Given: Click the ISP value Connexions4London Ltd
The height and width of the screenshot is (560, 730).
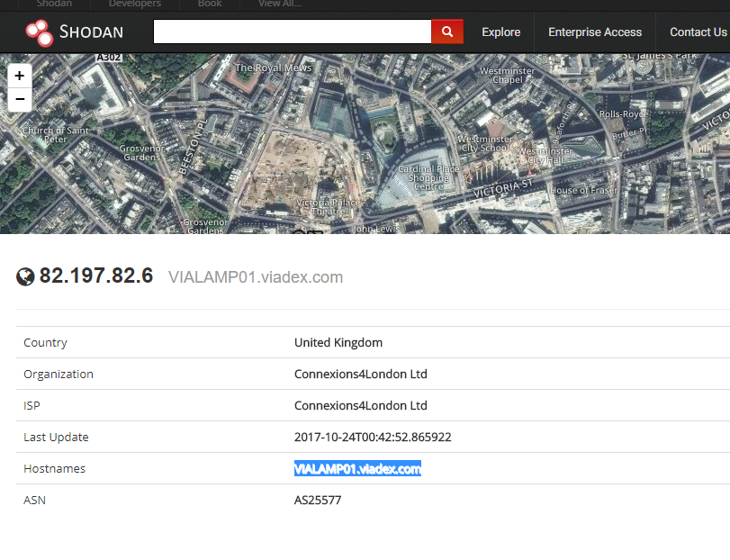Looking at the screenshot, I should tap(361, 406).
